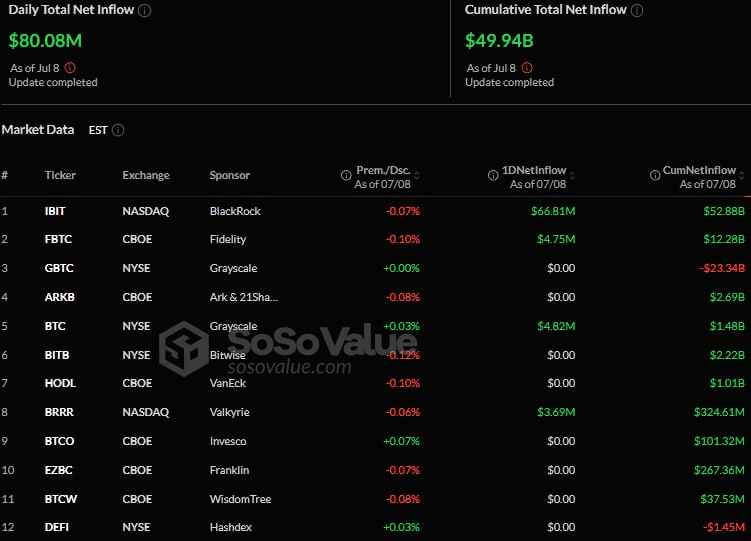The width and height of the screenshot is (751, 541).
Task: Click BTCW's $37.53M cumulative value
Action: click(x=723, y=499)
